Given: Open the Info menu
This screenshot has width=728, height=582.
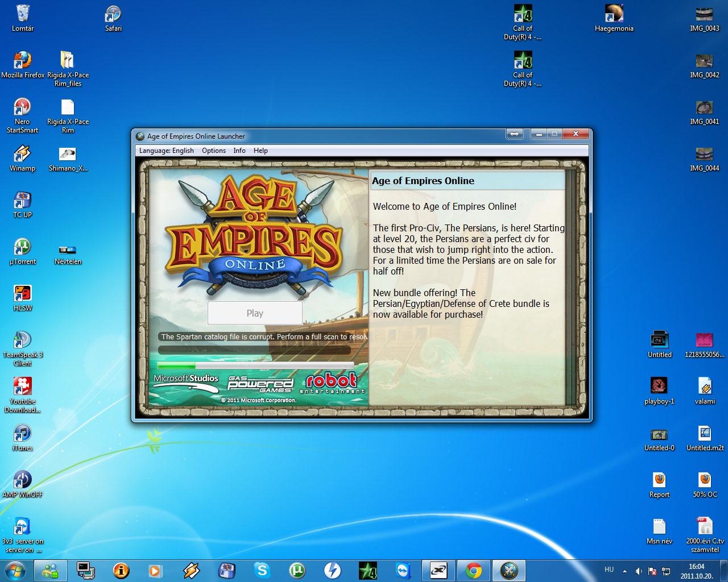Looking at the screenshot, I should 239,151.
